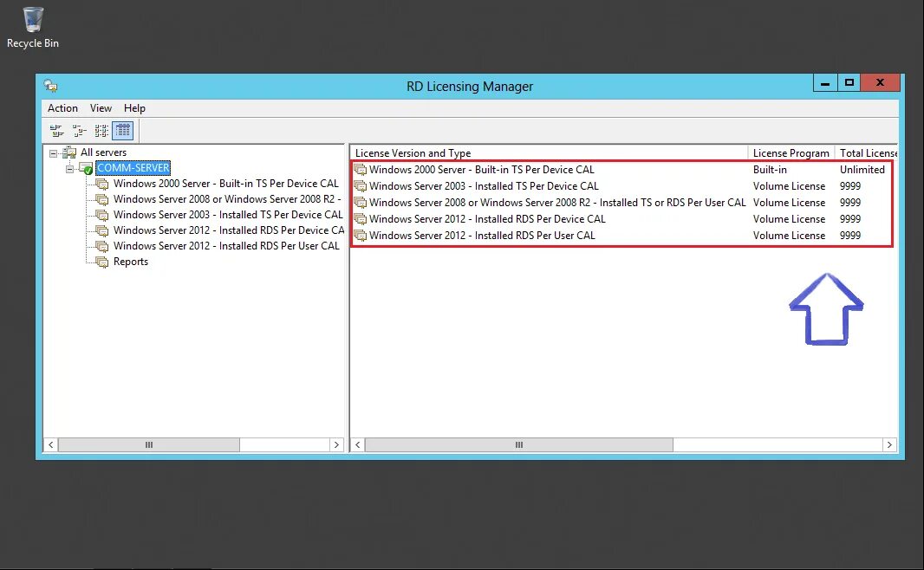Select Windows Server 2012 RDS Per Device tree item
The width and height of the screenshot is (924, 570).
tap(229, 230)
